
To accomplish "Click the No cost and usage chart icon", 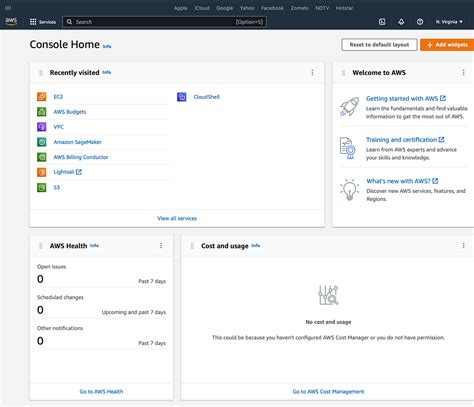I will coord(328,295).
